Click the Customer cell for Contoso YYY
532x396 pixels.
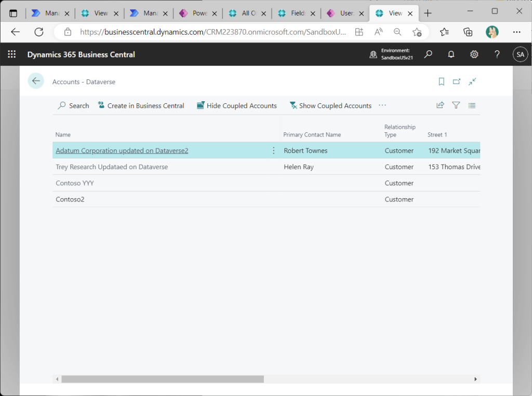coord(399,183)
